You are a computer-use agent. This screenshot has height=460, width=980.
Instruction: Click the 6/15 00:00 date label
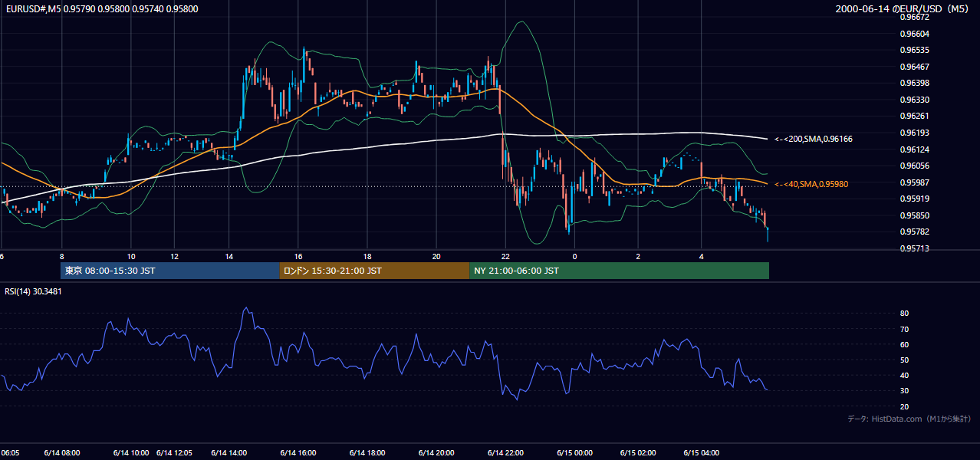click(x=574, y=452)
